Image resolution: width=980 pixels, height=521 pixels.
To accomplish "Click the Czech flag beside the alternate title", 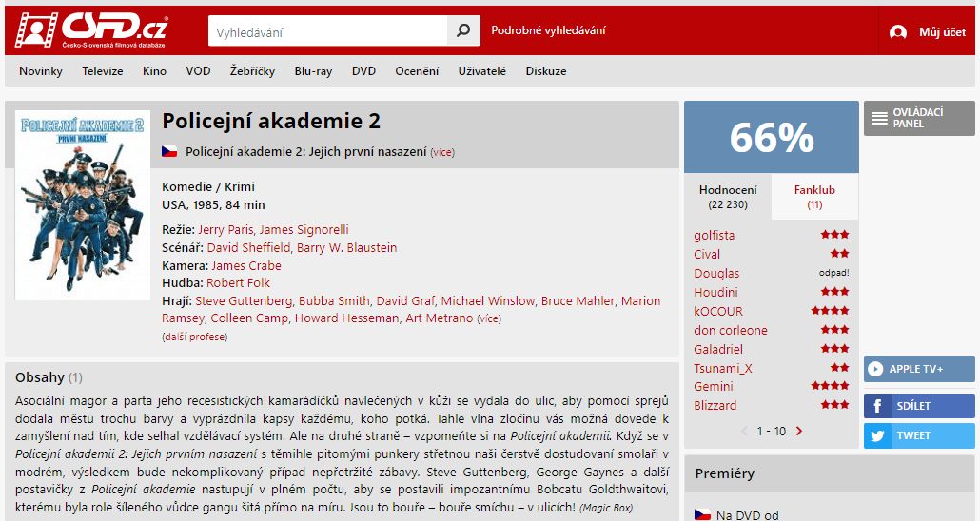I will coord(169,152).
